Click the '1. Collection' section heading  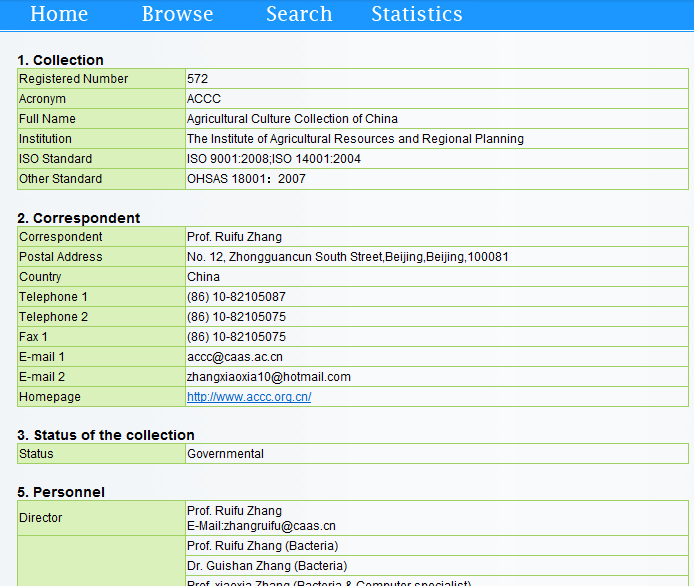pos(61,60)
